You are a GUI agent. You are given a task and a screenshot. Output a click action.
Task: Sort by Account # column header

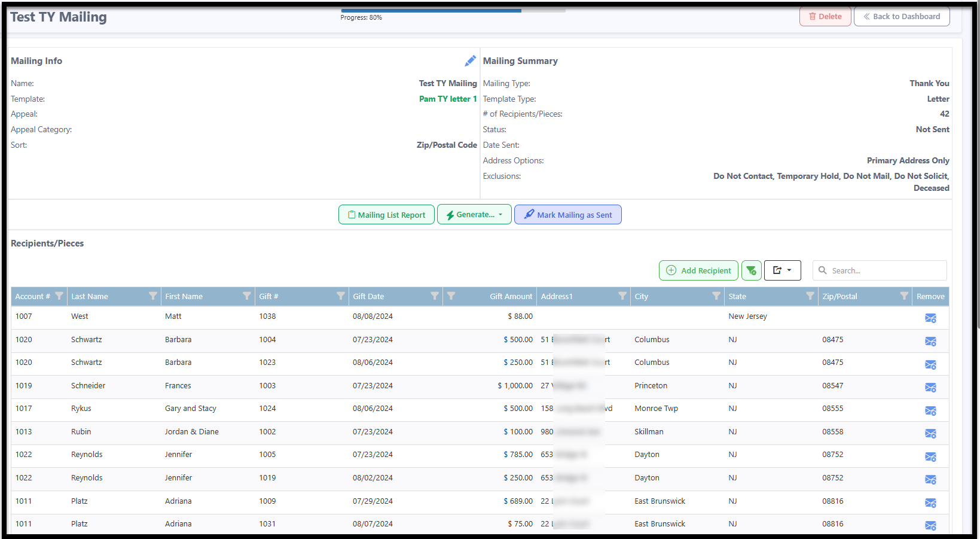pos(33,296)
